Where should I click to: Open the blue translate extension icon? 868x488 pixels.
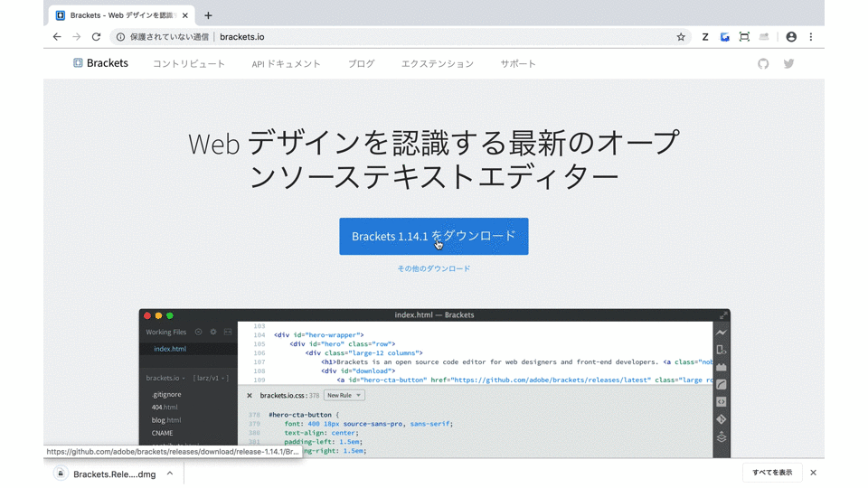click(724, 37)
